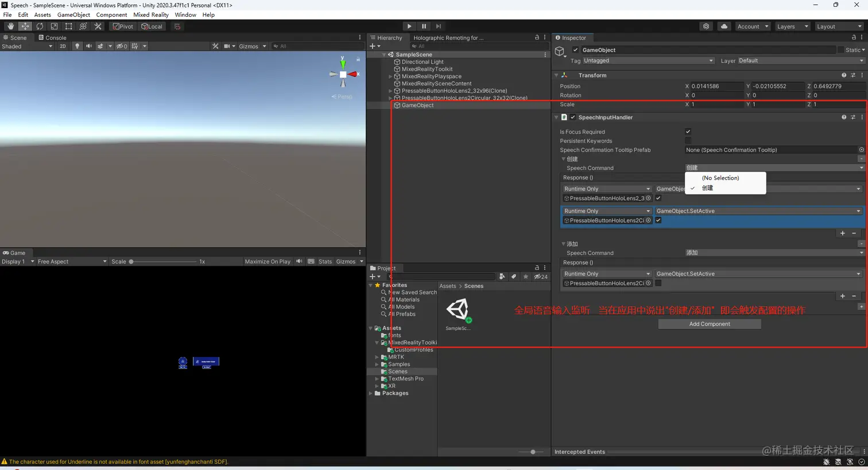Toggle Local handle rotation
Image resolution: width=868 pixels, height=470 pixels.
pyautogui.click(x=152, y=26)
